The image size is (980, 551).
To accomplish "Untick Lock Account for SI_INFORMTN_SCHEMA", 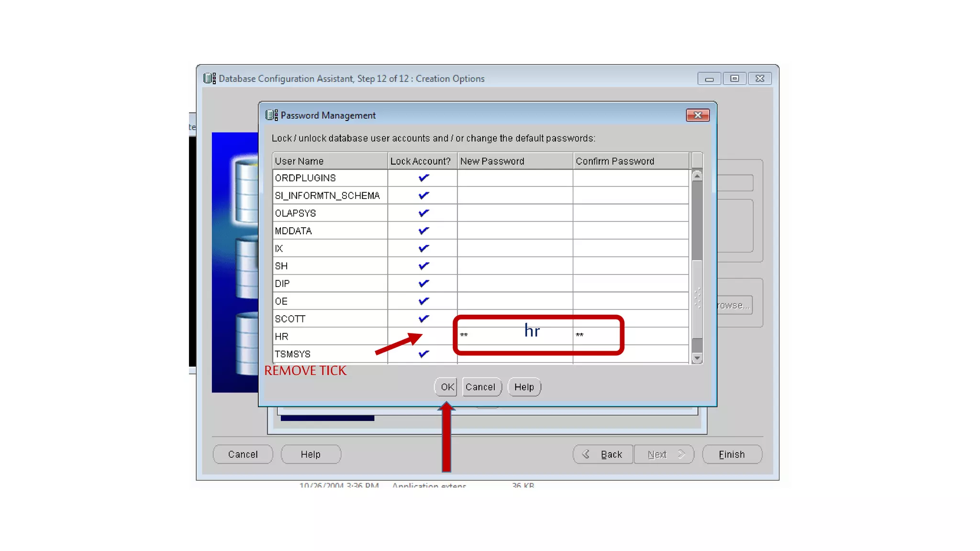I will coord(423,196).
